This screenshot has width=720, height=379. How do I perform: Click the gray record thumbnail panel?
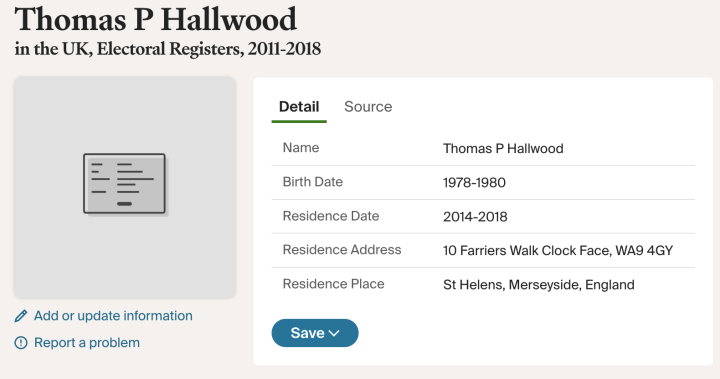pos(125,187)
